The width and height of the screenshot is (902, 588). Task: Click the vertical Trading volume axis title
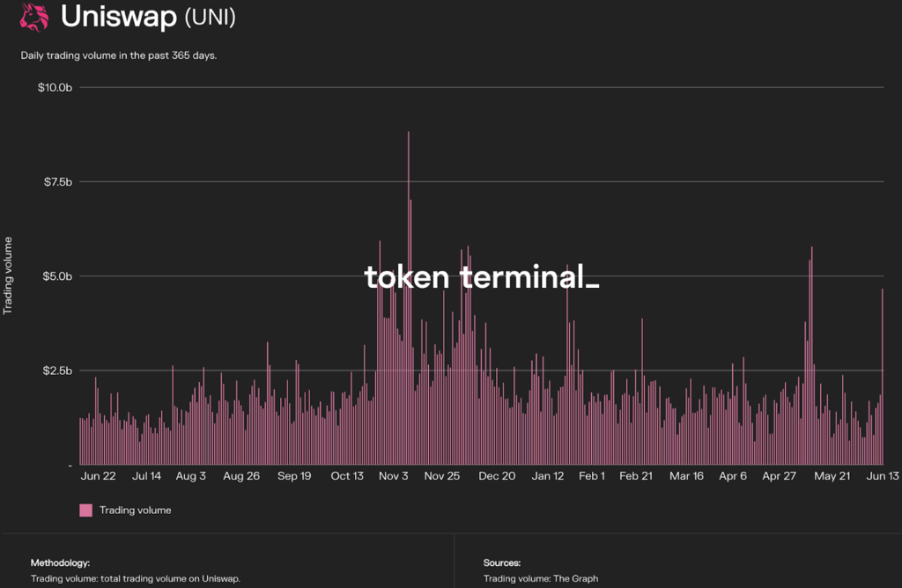click(x=8, y=276)
